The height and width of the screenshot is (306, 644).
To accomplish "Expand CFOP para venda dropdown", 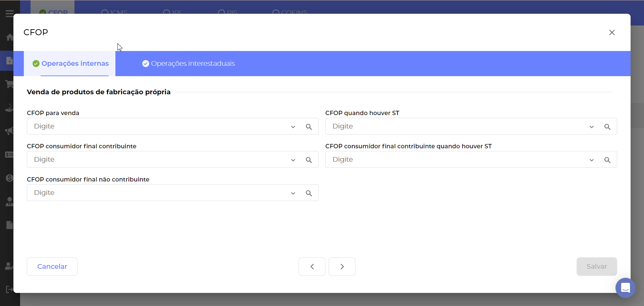I will pyautogui.click(x=293, y=127).
